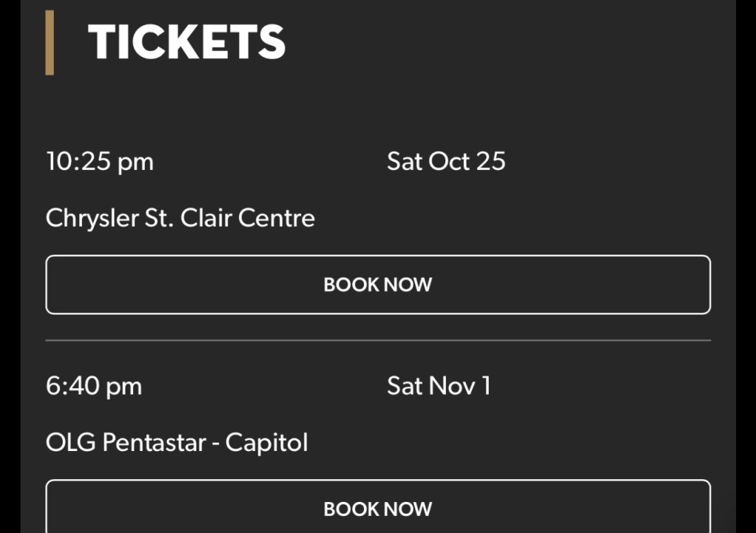Open the Chrysler St. Clair Centre venue
Image resolution: width=756 pixels, height=533 pixels.
180,218
